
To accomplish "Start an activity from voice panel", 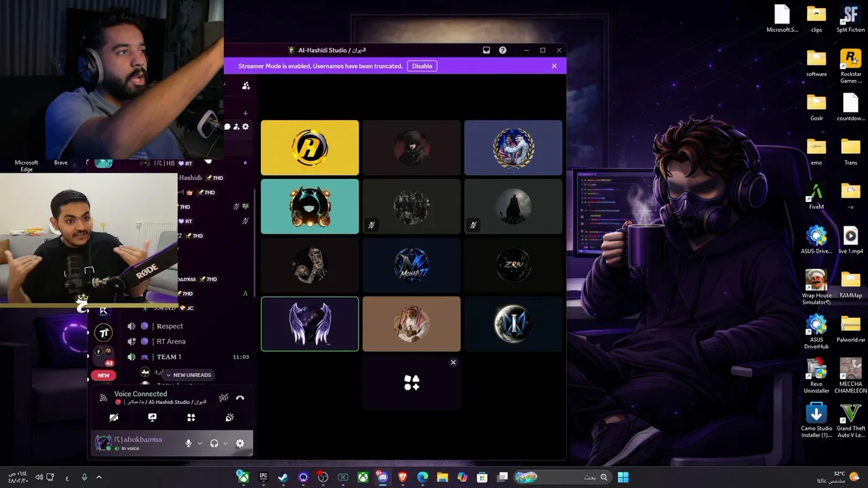I will 191,418.
